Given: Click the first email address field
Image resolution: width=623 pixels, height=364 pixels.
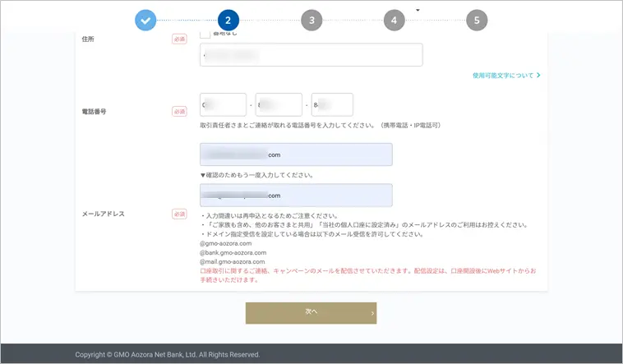Looking at the screenshot, I should coord(296,154).
